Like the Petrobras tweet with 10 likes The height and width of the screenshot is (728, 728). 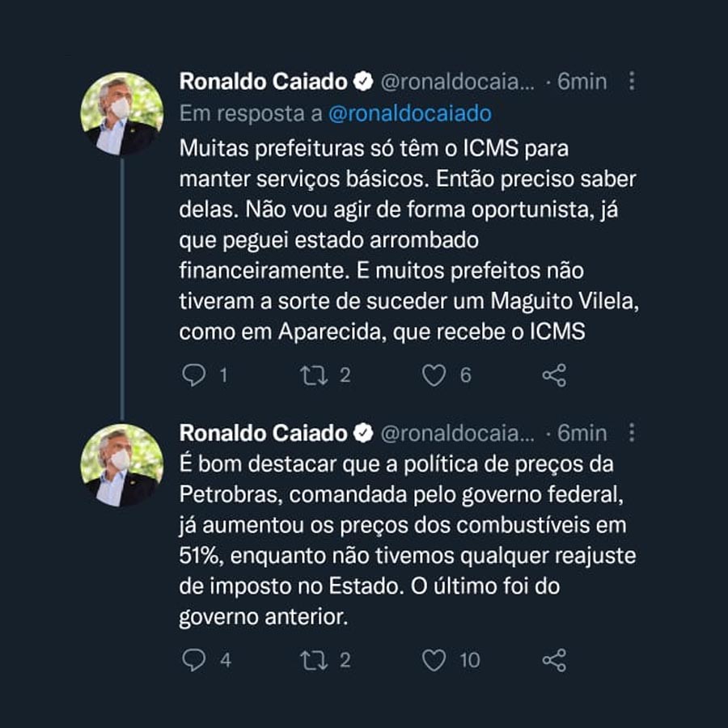434,660
